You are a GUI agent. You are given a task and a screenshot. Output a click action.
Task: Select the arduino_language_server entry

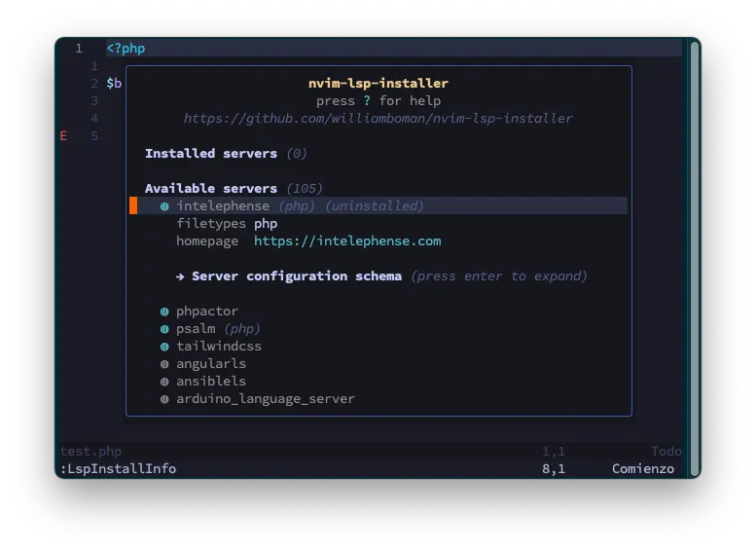point(266,398)
